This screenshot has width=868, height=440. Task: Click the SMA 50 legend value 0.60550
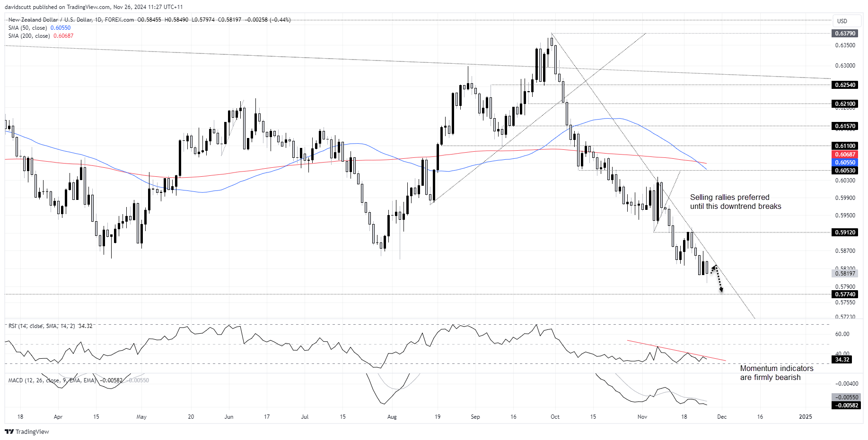[x=61, y=28]
